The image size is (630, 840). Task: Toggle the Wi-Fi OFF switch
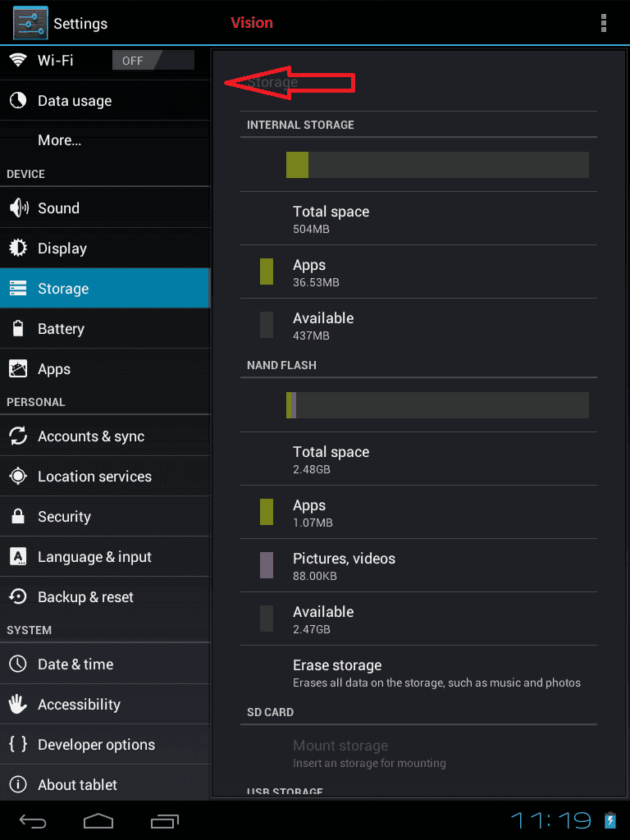[x=153, y=61]
